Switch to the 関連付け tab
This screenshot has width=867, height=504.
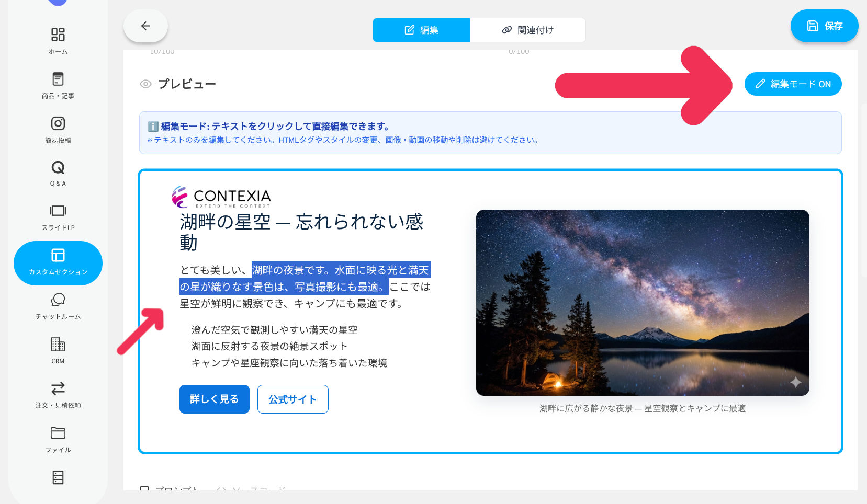(x=528, y=30)
